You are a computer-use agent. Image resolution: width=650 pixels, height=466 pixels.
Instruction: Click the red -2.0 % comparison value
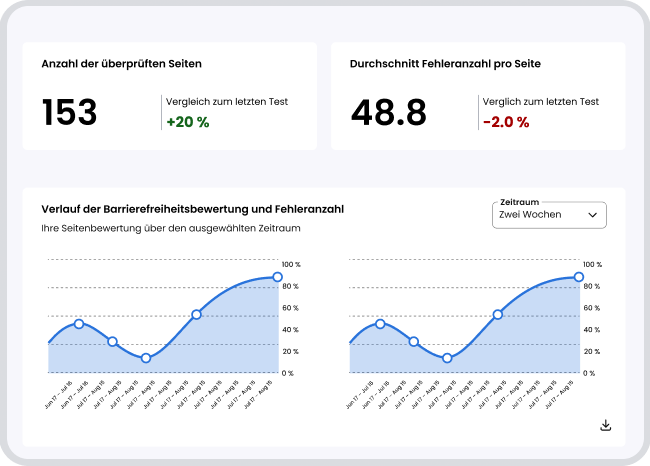pos(505,122)
